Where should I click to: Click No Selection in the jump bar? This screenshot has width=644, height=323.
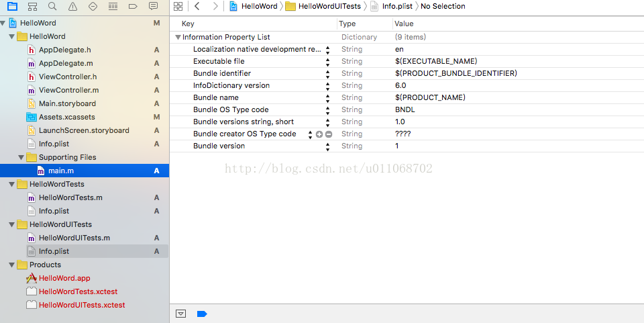(x=443, y=6)
